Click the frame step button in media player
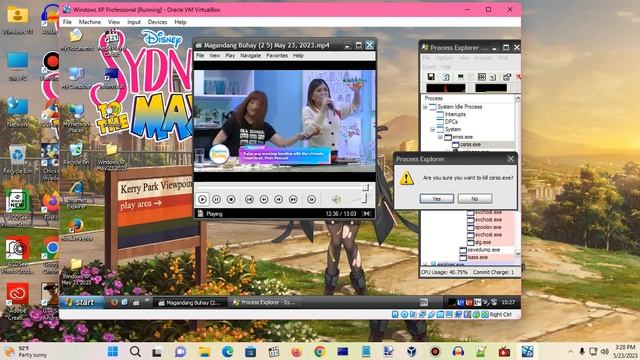Screen dimensions: 640x360 tap(311, 199)
